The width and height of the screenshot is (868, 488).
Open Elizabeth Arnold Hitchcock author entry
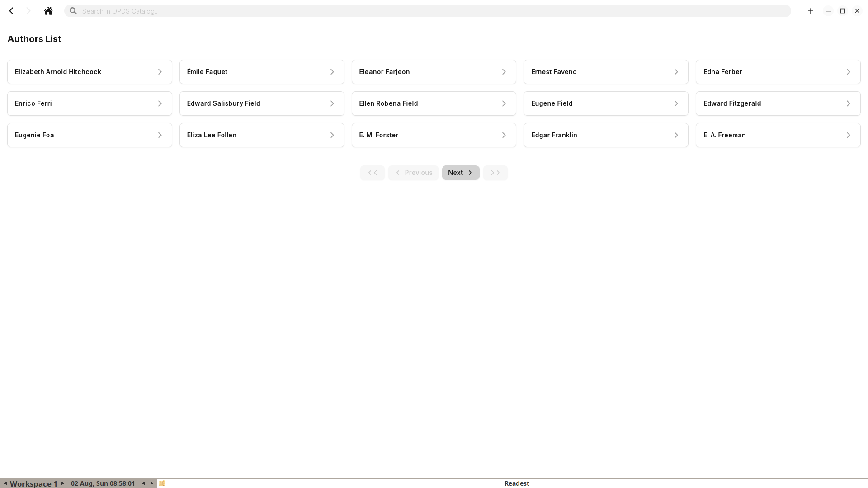pyautogui.click(x=90, y=72)
